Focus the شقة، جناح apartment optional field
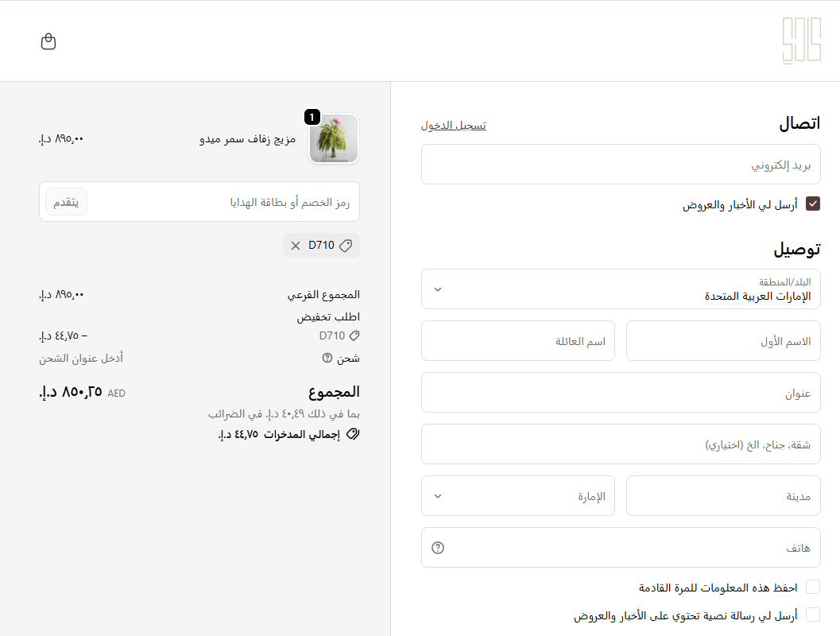 [621, 444]
